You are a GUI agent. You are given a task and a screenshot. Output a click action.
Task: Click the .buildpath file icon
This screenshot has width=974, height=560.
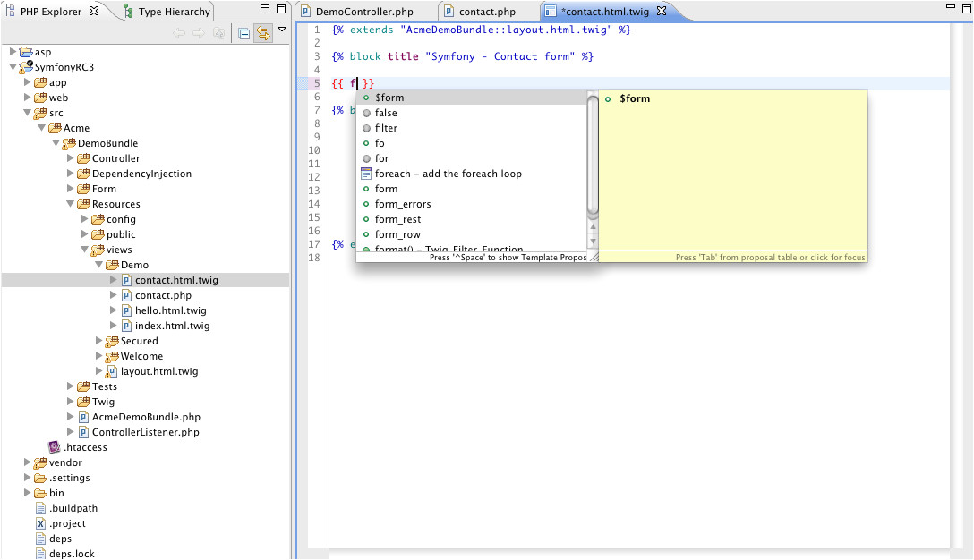(40, 508)
